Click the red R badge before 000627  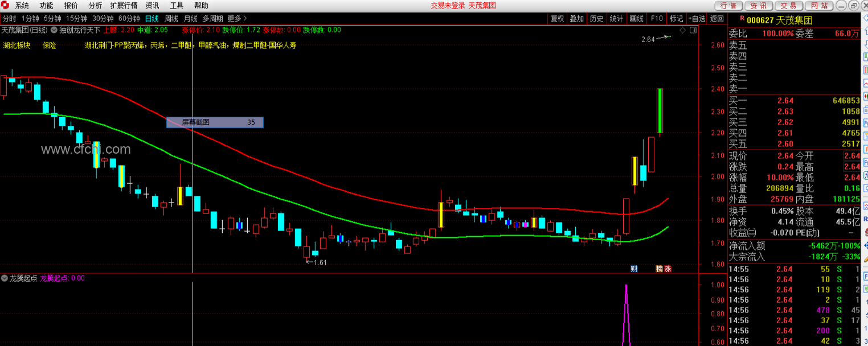[x=742, y=19]
